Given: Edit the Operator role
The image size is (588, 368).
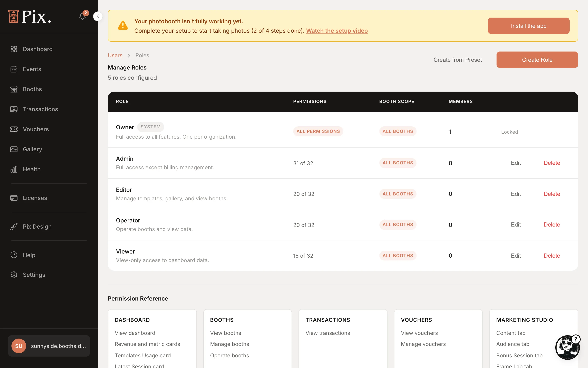Looking at the screenshot, I should [x=516, y=225].
